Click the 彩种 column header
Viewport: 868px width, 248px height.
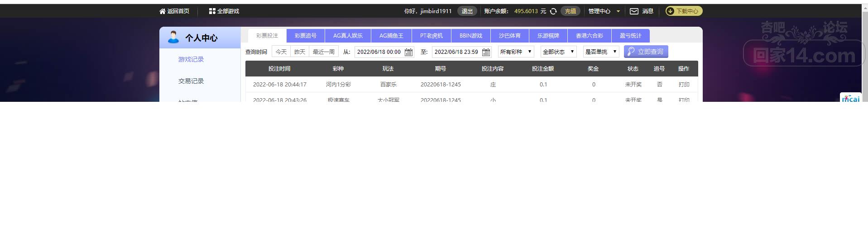(338, 69)
